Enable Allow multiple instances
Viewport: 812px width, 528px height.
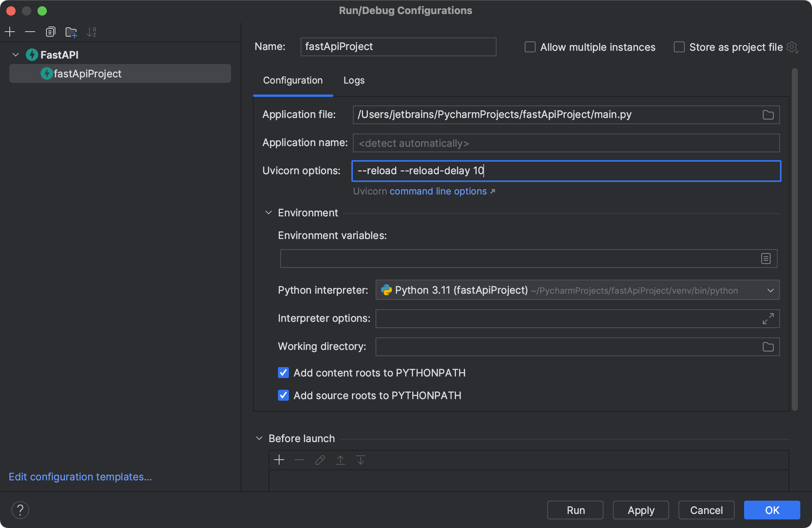click(530, 47)
